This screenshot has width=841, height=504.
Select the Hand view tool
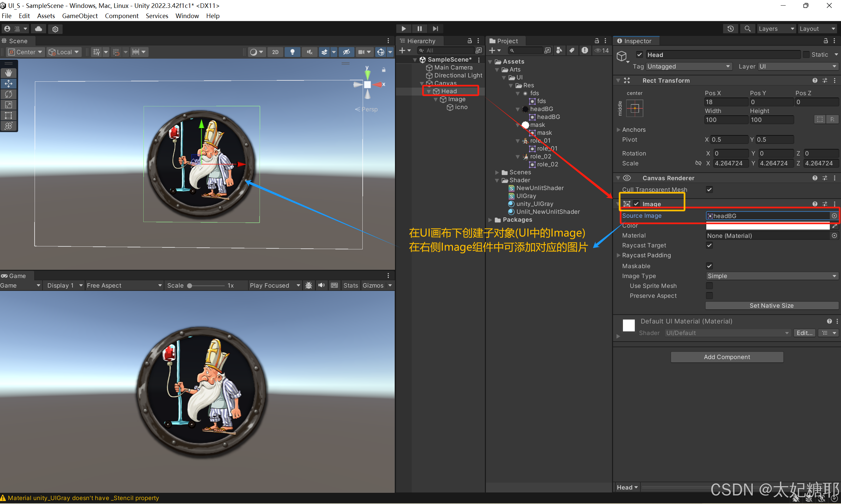click(9, 73)
